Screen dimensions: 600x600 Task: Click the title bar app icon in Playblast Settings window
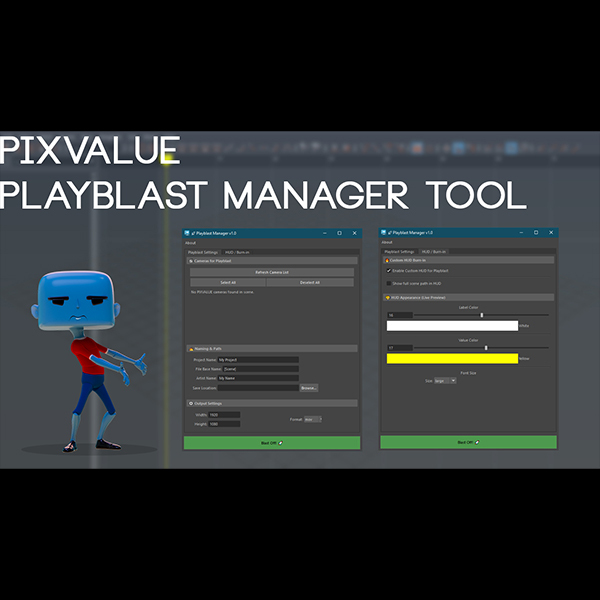click(x=187, y=233)
